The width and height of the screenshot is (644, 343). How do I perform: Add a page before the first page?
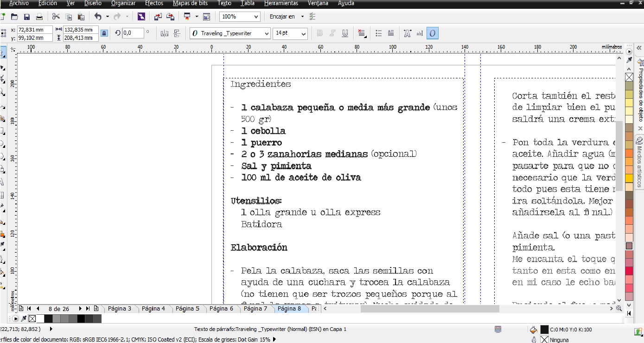click(x=21, y=308)
